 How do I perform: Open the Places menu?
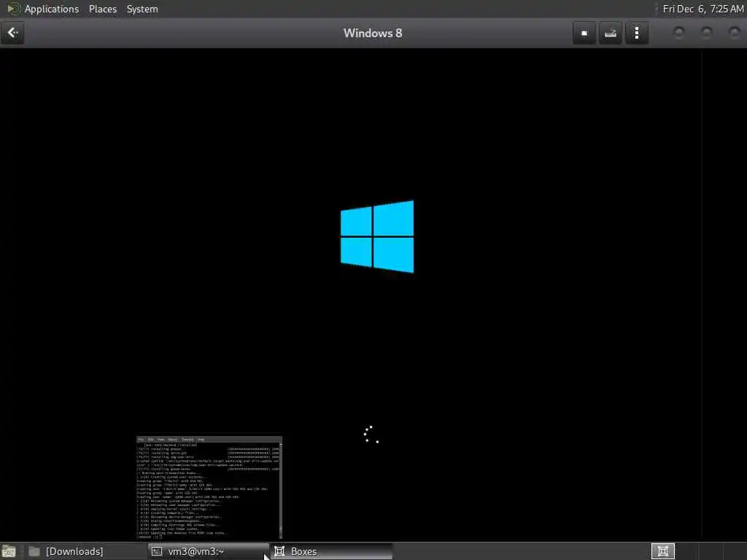(x=102, y=9)
